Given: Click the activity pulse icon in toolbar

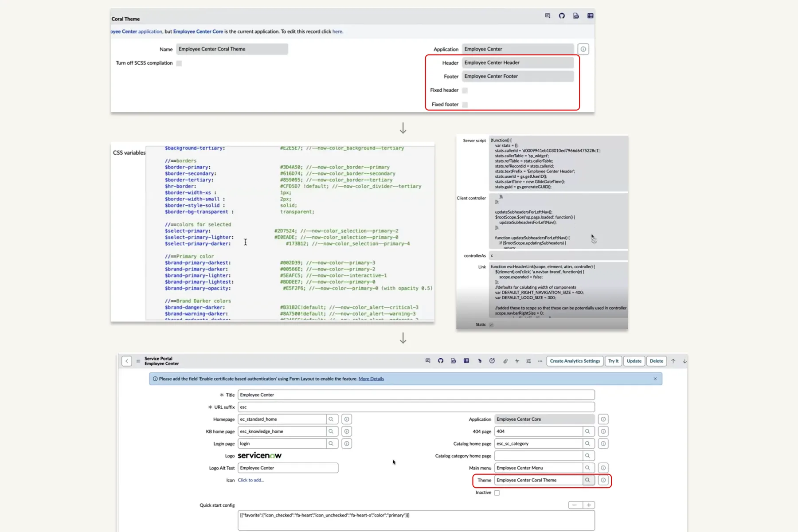Looking at the screenshot, I should coord(517,361).
